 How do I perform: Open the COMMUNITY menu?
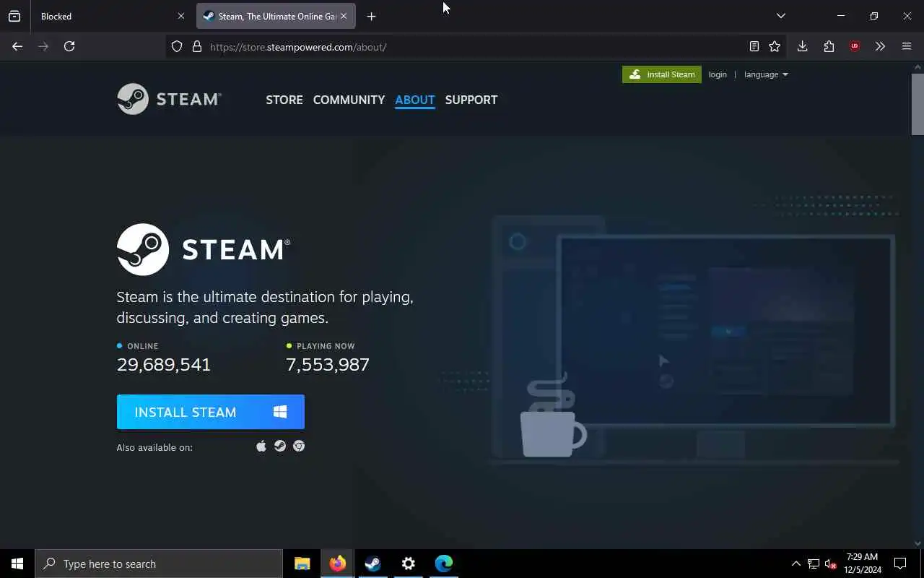click(x=349, y=100)
